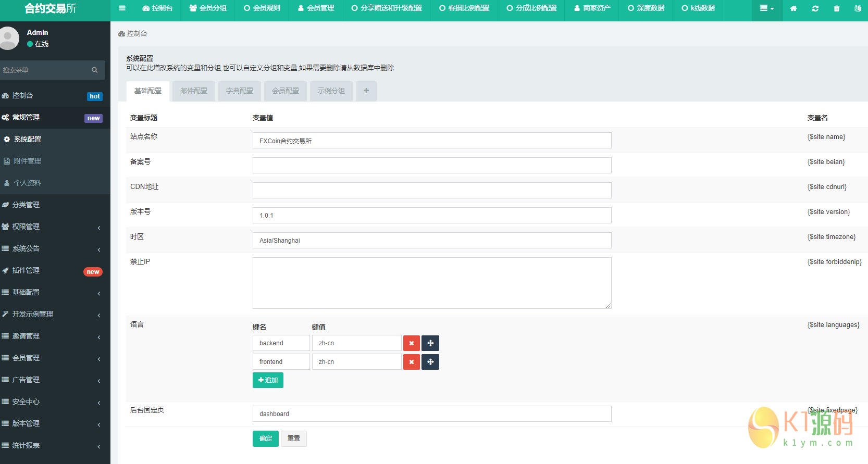Image resolution: width=868 pixels, height=464 pixels.
Task: Expand the 统计报表 menu chevron
Action: tap(99, 446)
